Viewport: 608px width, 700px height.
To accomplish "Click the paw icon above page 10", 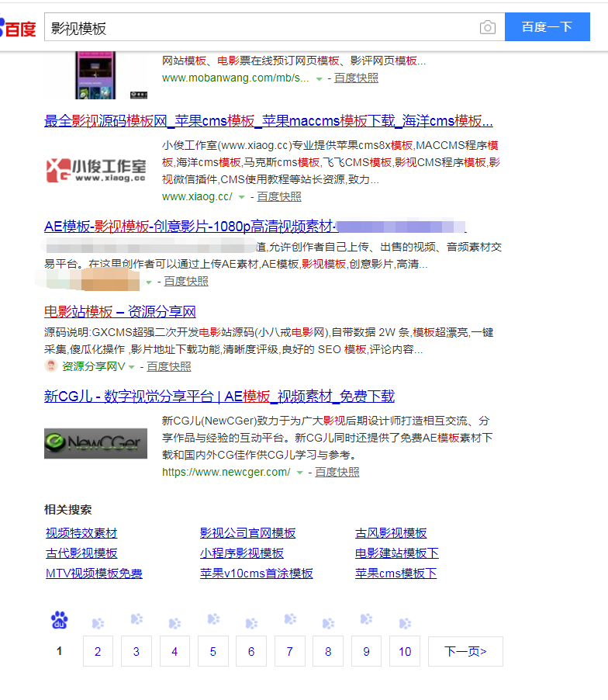I will 405,623.
